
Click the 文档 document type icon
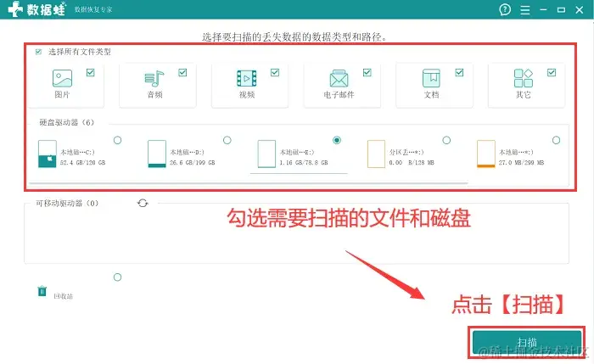431,78
